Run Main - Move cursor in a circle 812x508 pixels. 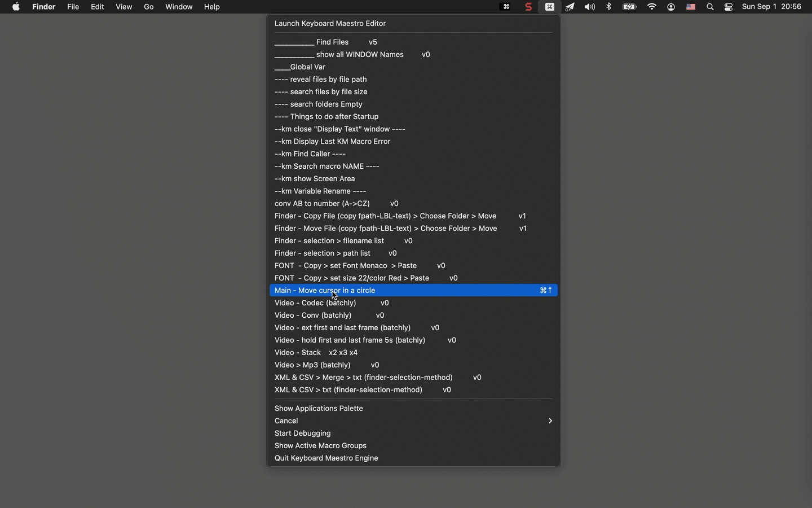tap(413, 291)
